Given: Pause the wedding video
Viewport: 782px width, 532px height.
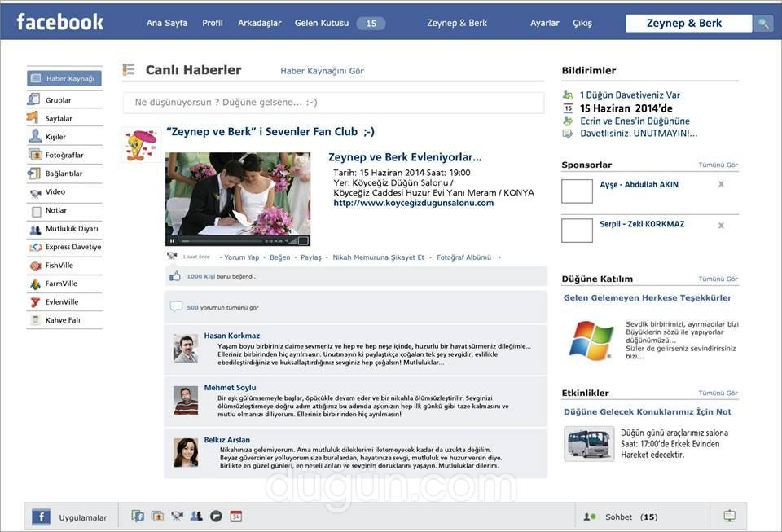Looking at the screenshot, I should pos(172,241).
